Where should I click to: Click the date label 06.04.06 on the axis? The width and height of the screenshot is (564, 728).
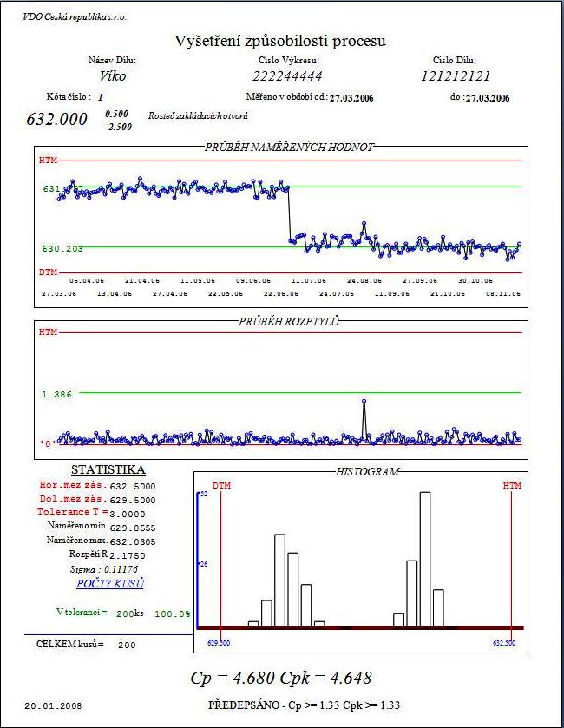point(87,281)
